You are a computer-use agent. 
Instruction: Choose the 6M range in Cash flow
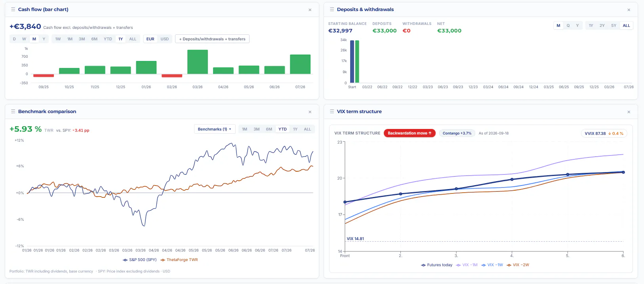pyautogui.click(x=94, y=39)
